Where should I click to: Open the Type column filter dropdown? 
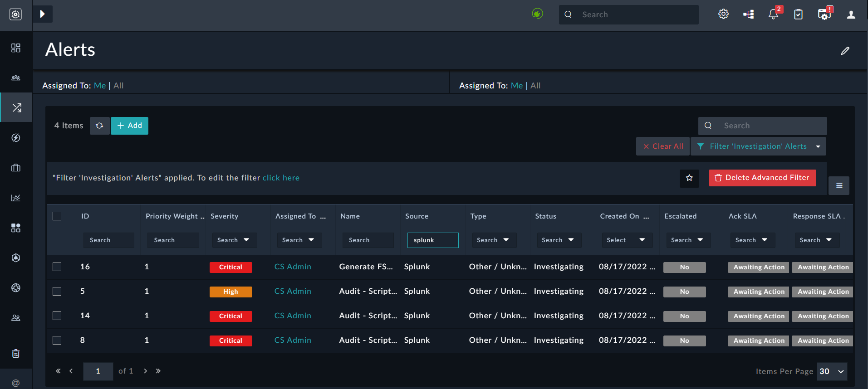494,240
